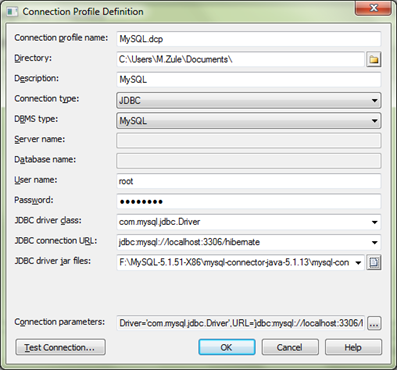
Task: Click the disabled Database name field
Action: point(249,161)
